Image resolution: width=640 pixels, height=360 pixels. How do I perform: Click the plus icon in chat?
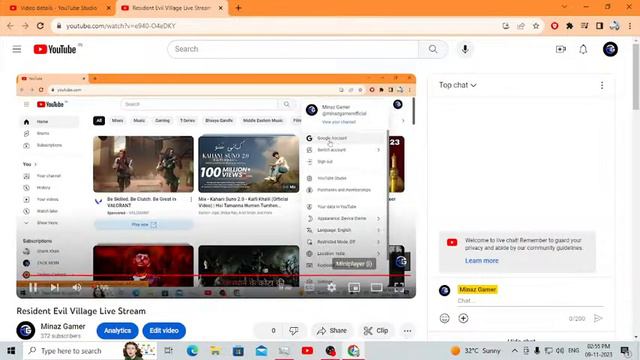click(x=463, y=318)
